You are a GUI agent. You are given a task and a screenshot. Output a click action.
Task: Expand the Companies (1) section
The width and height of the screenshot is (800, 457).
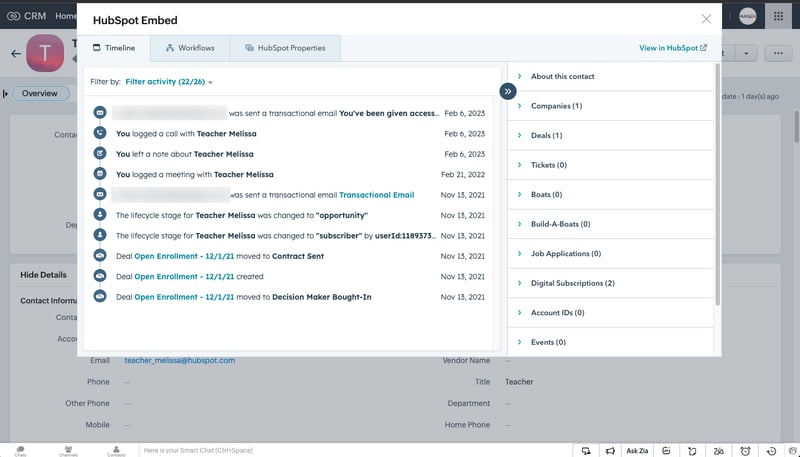pos(556,106)
